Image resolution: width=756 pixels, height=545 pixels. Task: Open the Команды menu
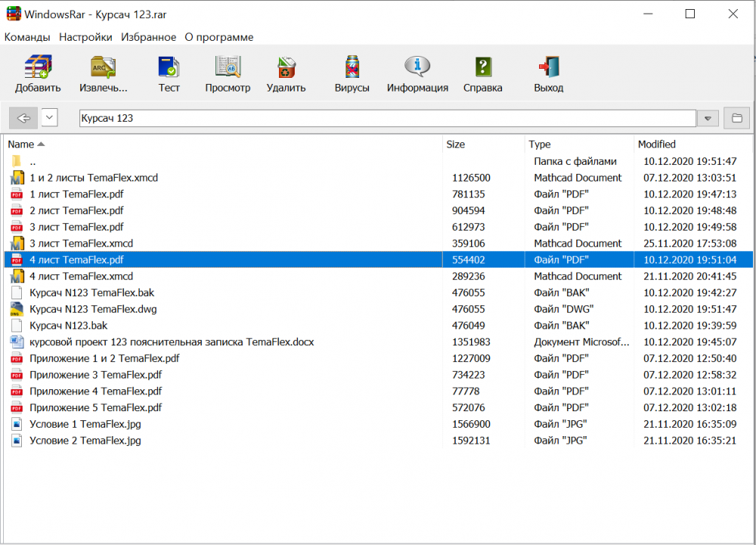click(x=27, y=37)
